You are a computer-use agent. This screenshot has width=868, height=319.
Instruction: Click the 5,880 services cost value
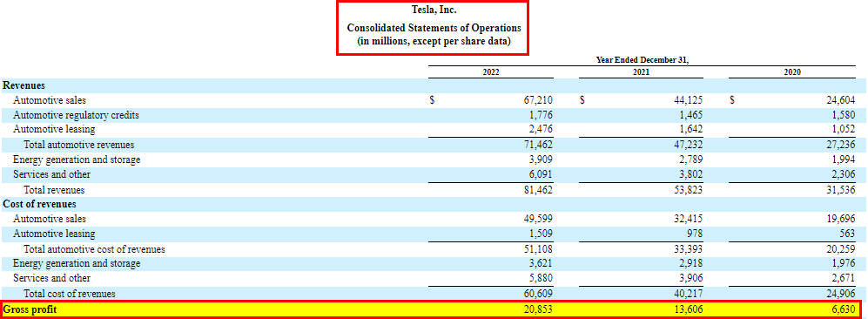(542, 278)
